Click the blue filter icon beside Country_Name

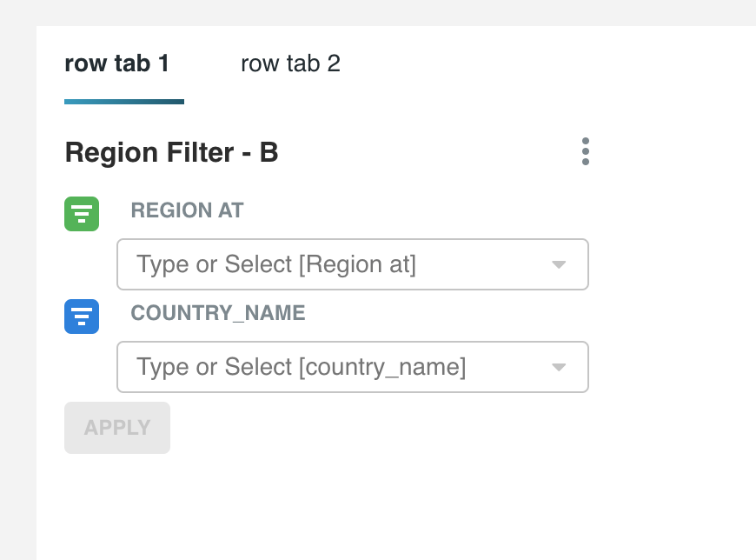coord(82,317)
